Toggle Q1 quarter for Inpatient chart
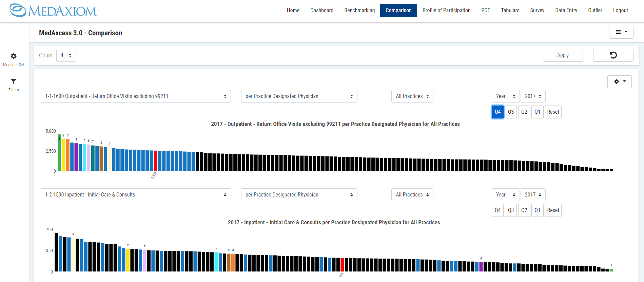The image size is (644, 282). (537, 210)
